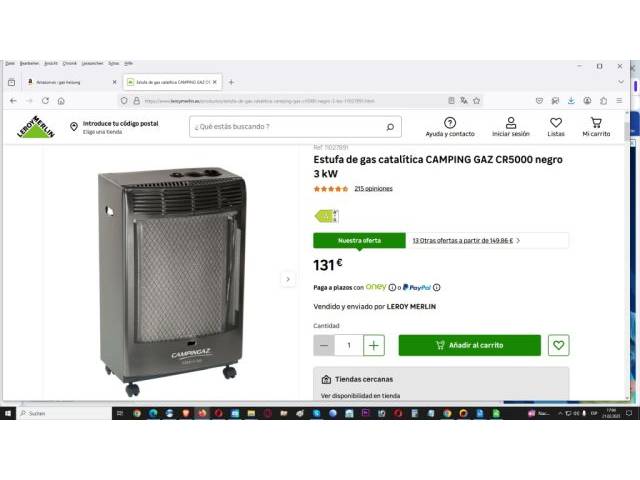640x480 pixels.
Task: Add product to wishlist heart button
Action: 558,345
